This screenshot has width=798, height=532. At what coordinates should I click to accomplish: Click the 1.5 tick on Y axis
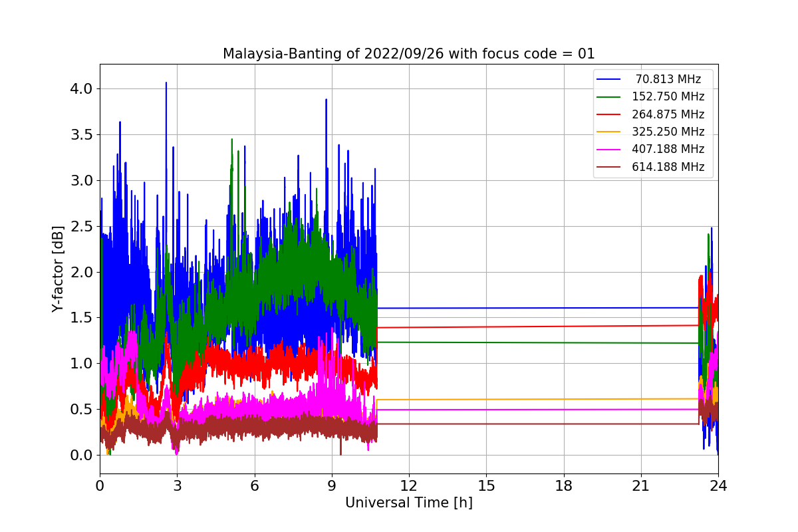(x=82, y=318)
